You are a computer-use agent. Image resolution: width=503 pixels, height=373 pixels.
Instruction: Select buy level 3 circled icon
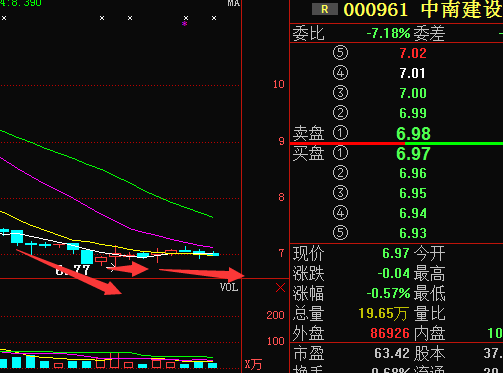click(x=340, y=193)
